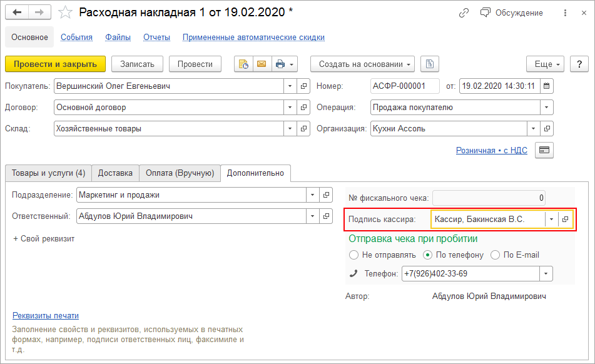Open calendar picker for document date

[x=546, y=86]
